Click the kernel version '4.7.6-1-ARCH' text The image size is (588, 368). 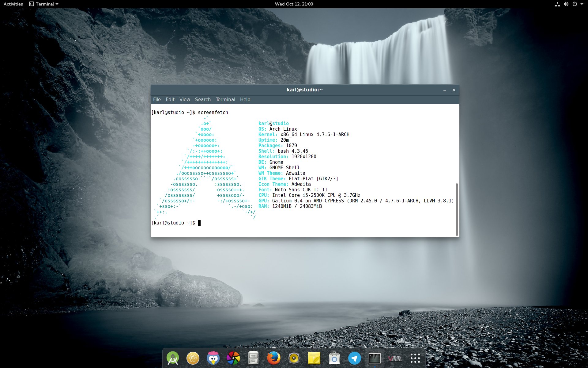click(333, 135)
